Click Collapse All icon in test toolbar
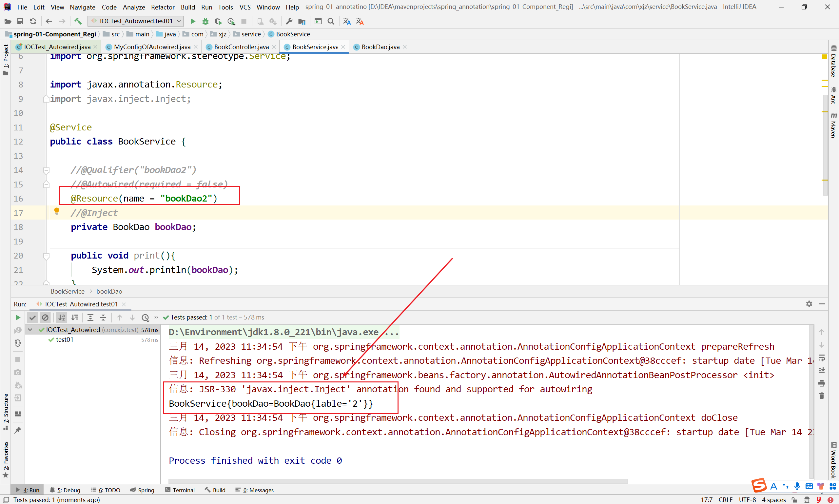The image size is (839, 504). [103, 318]
